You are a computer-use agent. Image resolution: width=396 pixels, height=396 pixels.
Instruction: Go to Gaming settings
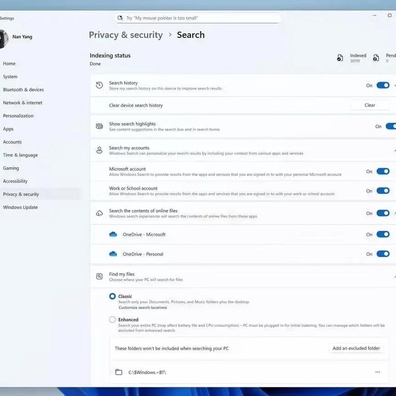coord(11,168)
